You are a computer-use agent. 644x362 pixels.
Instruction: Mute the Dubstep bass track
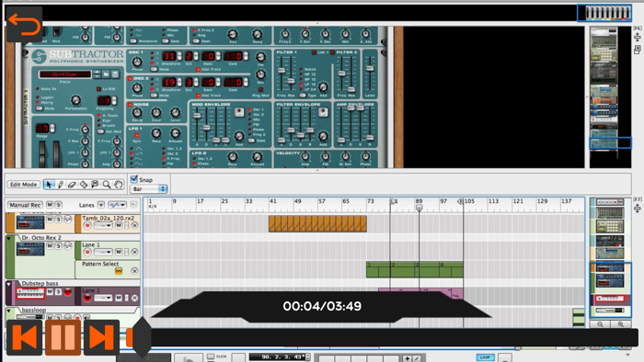pos(50,291)
